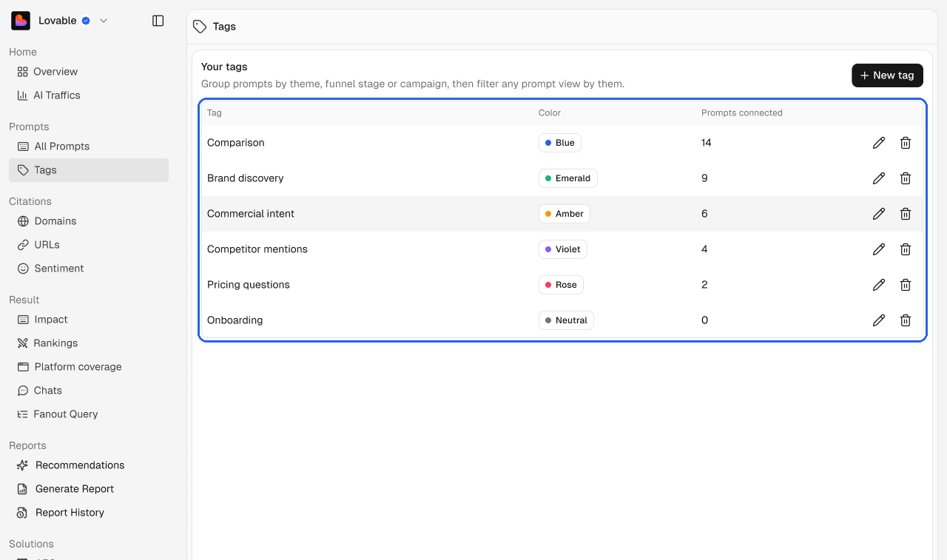Select Tags in the sidebar
The width and height of the screenshot is (947, 560).
(89, 170)
